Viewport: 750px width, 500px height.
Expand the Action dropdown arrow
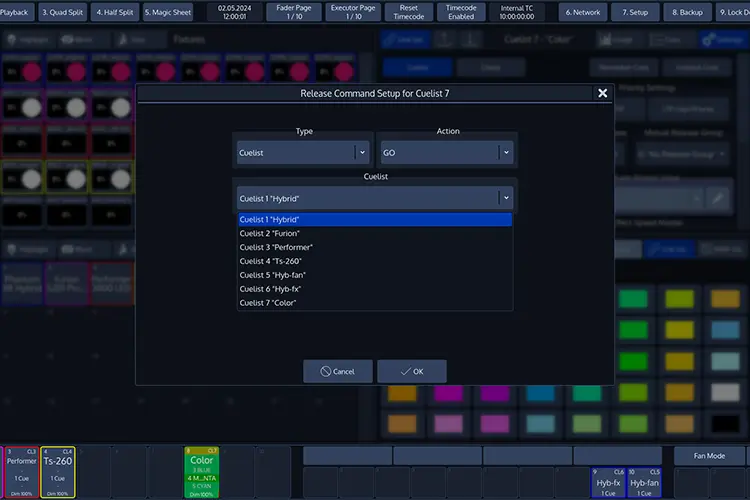pos(506,153)
